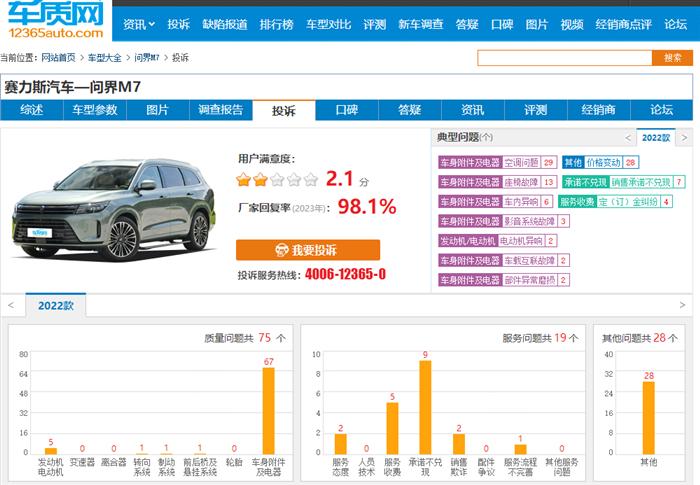Click next arrow in 典型问题 header
This screenshot has width=700, height=485.
(684, 138)
